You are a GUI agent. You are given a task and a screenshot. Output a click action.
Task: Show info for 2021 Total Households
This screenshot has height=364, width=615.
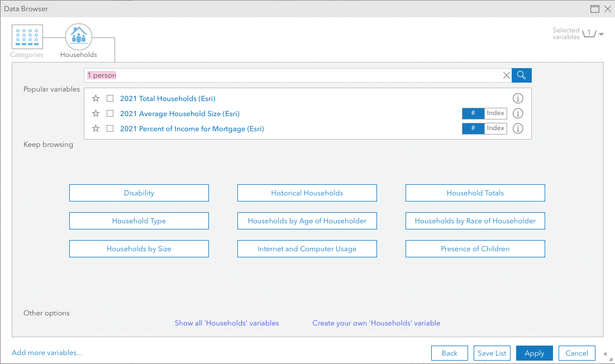pos(518,98)
